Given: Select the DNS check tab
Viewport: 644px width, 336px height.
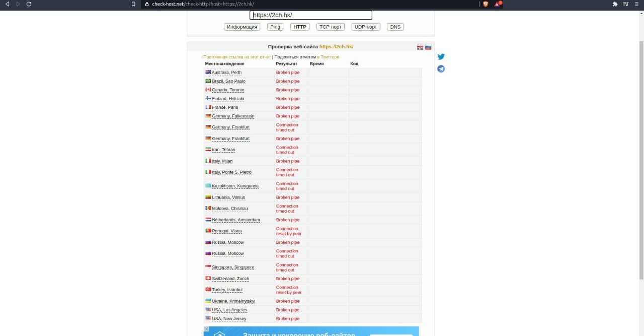Looking at the screenshot, I should (395, 27).
